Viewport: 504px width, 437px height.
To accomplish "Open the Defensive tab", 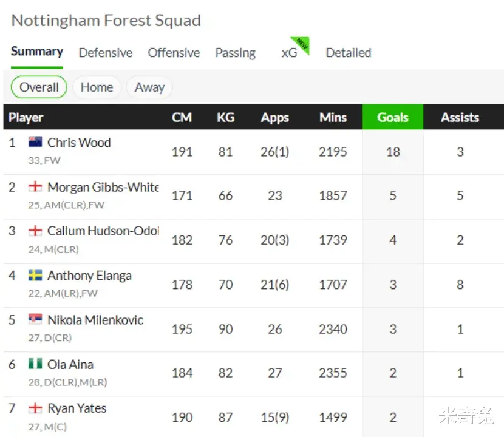I will (106, 53).
